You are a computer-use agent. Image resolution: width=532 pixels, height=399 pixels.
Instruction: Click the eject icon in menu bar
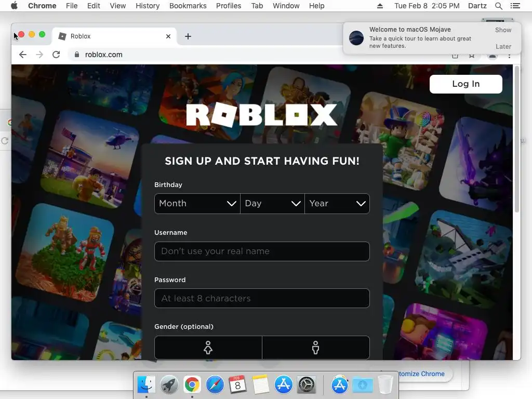point(380,6)
